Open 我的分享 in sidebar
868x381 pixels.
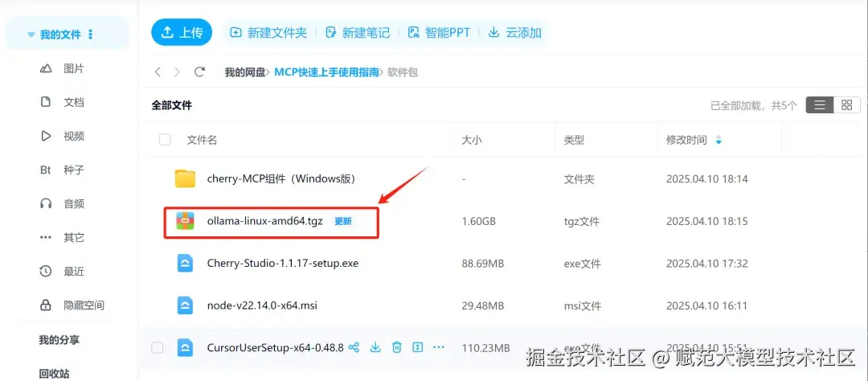click(59, 339)
